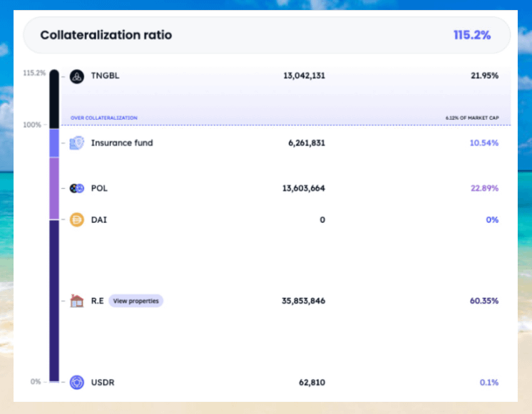Click the R.E value 35,853,846
Screen dimensions: 532x414
pos(303,301)
